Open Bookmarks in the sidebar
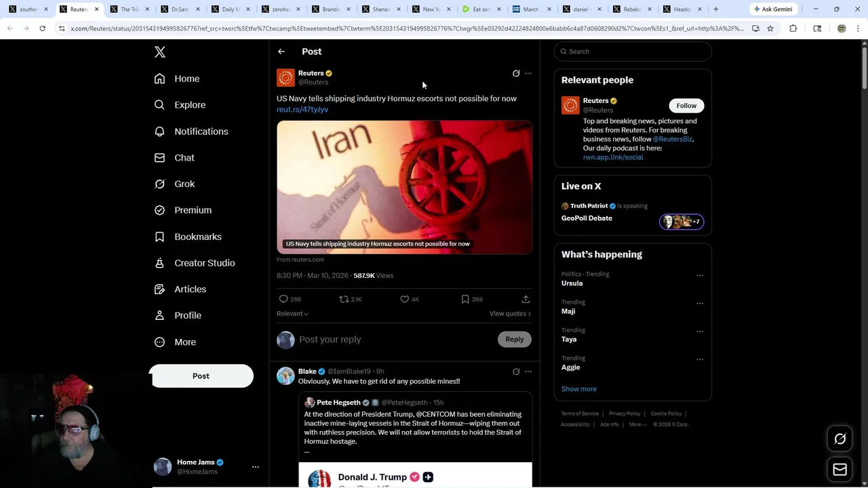The image size is (868, 488). 188,237
